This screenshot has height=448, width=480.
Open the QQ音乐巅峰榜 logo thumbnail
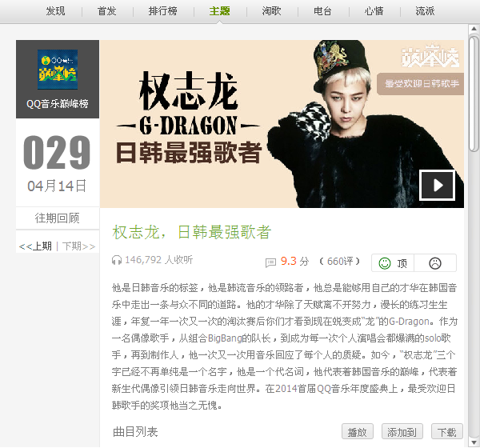[58, 70]
